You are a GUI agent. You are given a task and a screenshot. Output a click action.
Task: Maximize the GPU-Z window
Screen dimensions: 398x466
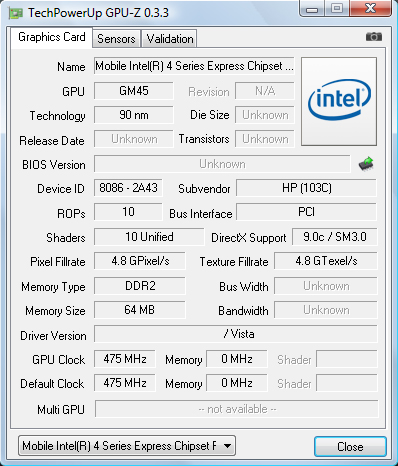(x=338, y=9)
